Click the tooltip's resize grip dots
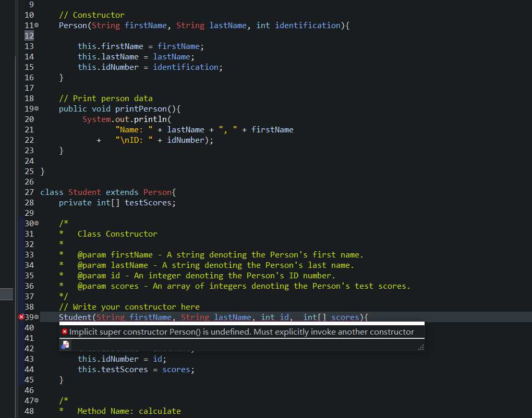The height and width of the screenshot is (418, 532). (421, 347)
